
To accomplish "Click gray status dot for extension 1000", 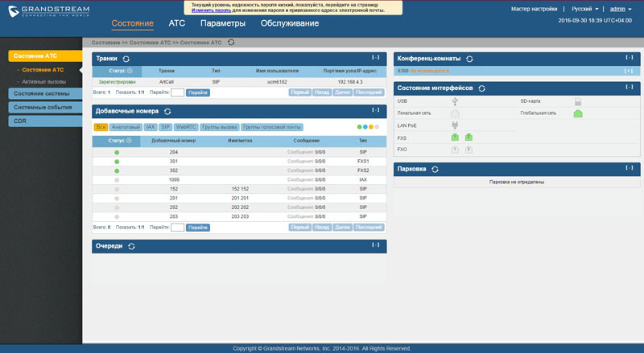I will 117,180.
